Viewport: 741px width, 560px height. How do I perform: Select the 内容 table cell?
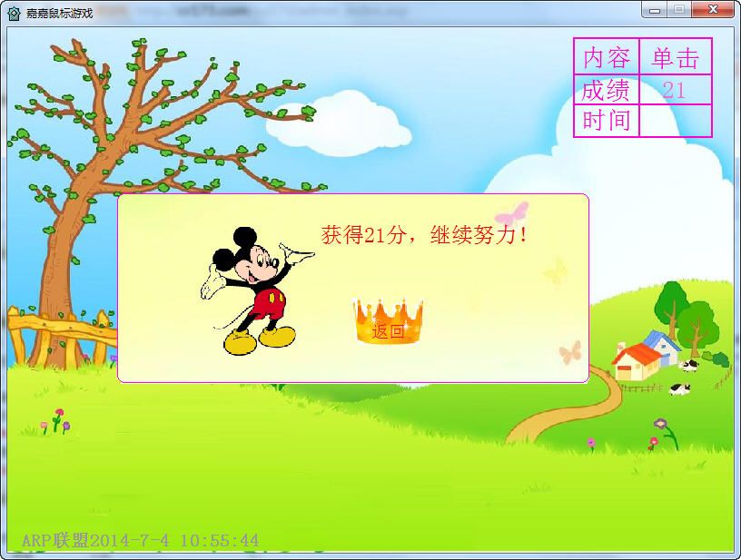coord(607,56)
